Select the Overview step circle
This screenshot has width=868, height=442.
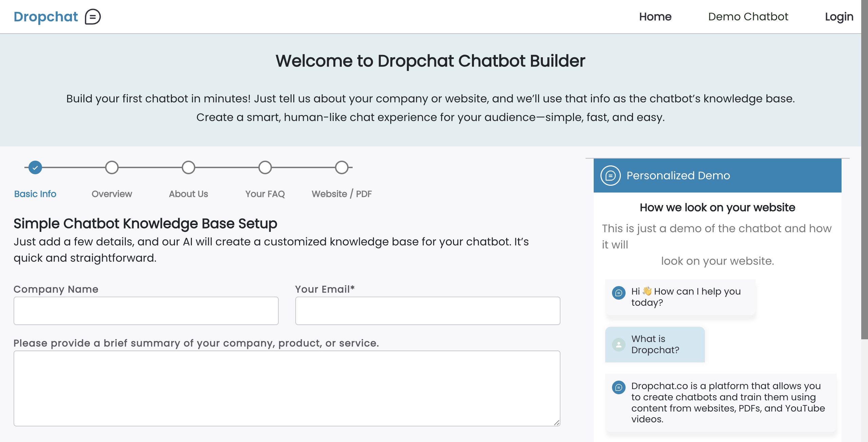112,167
